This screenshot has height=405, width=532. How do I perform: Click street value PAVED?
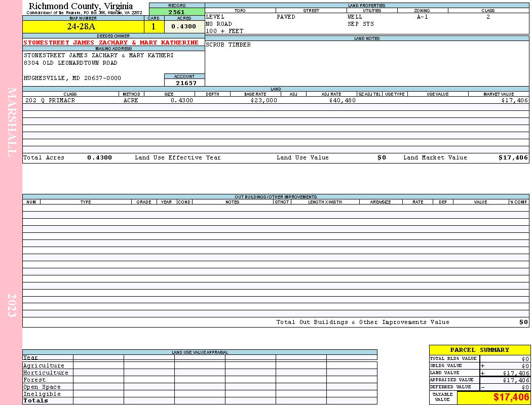point(286,17)
